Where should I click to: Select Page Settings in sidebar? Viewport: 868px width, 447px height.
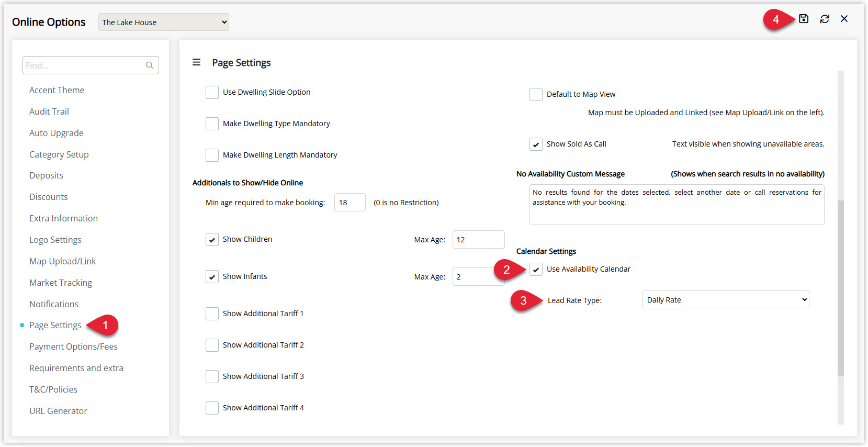point(55,325)
